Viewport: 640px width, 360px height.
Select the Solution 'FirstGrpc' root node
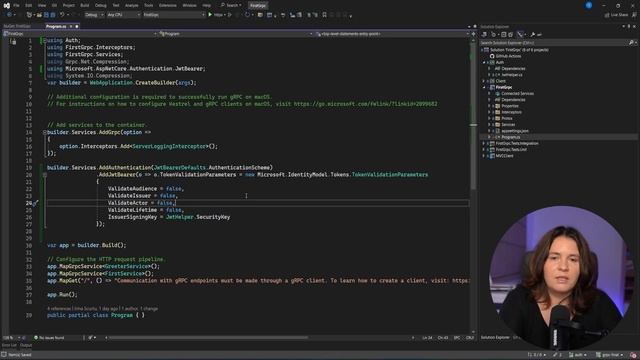click(x=519, y=50)
